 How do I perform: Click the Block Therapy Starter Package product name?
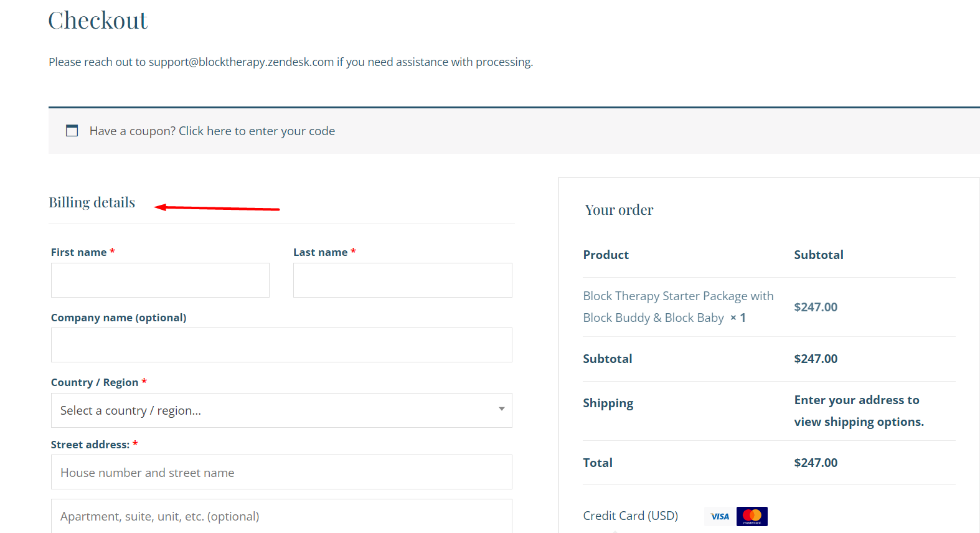[x=677, y=306]
